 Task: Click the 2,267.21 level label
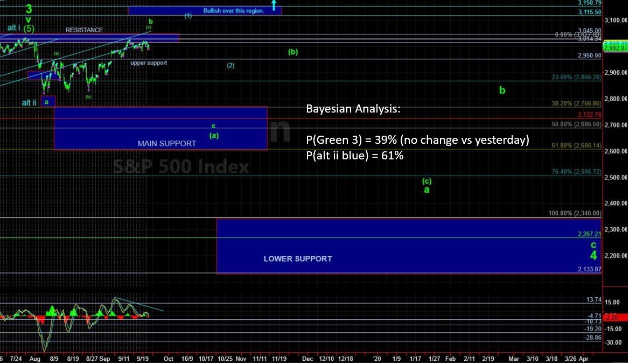[589, 234]
